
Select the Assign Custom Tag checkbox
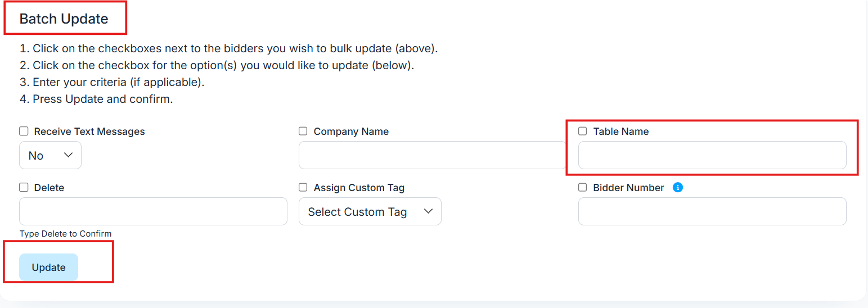pos(303,188)
